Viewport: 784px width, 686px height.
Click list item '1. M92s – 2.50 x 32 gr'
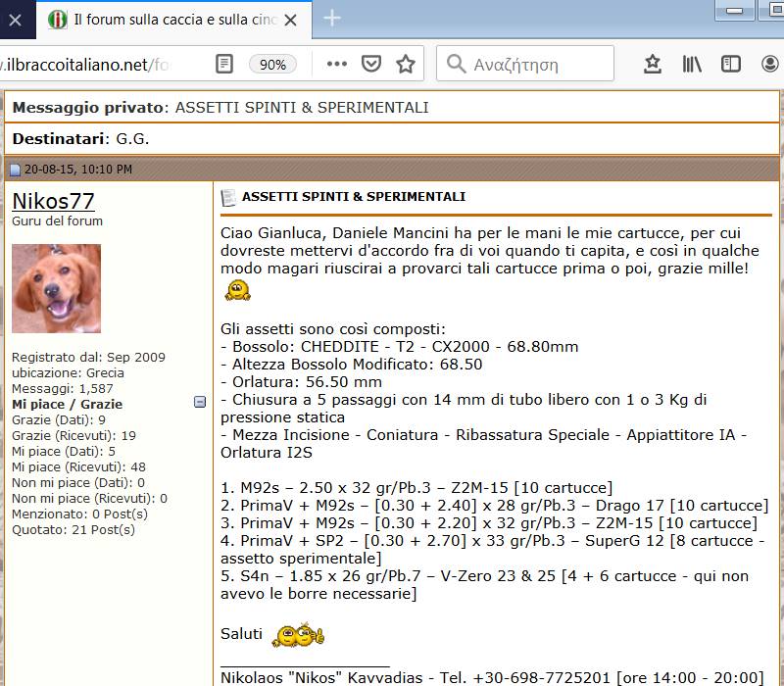click(x=416, y=487)
